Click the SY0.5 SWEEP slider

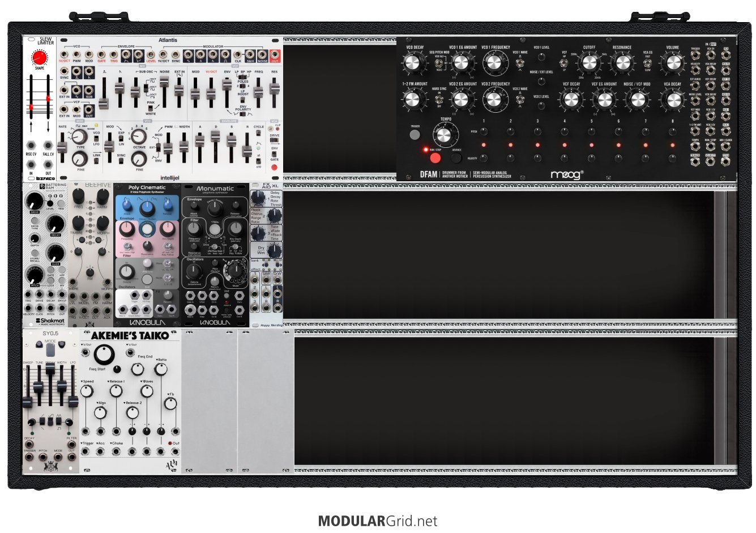pos(27,402)
